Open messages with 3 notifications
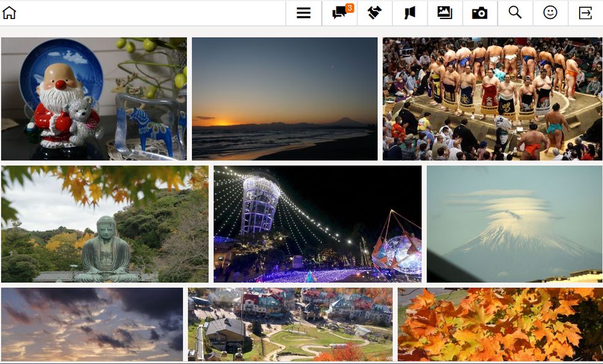Viewport: 603px width, 364px height. pos(339,13)
